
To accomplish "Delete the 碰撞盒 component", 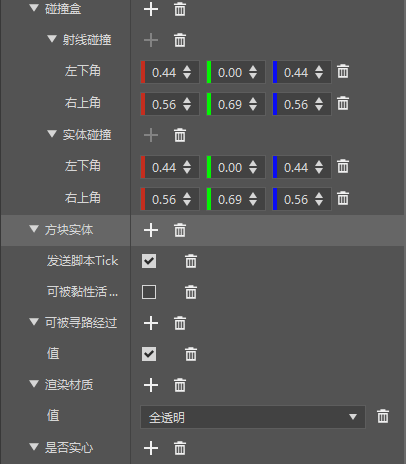I will (180, 9).
